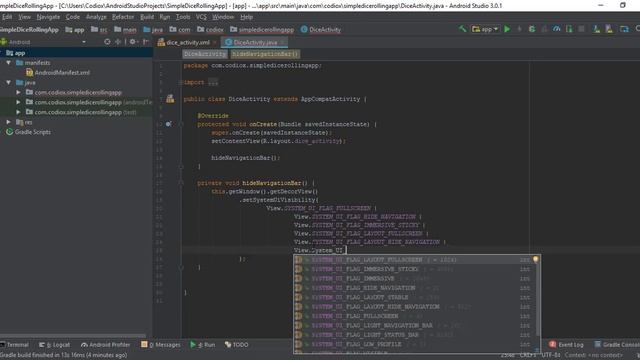Click the DiceActivity class breadcrumb above editor
Screen dimensions: 640x360
coord(204,54)
